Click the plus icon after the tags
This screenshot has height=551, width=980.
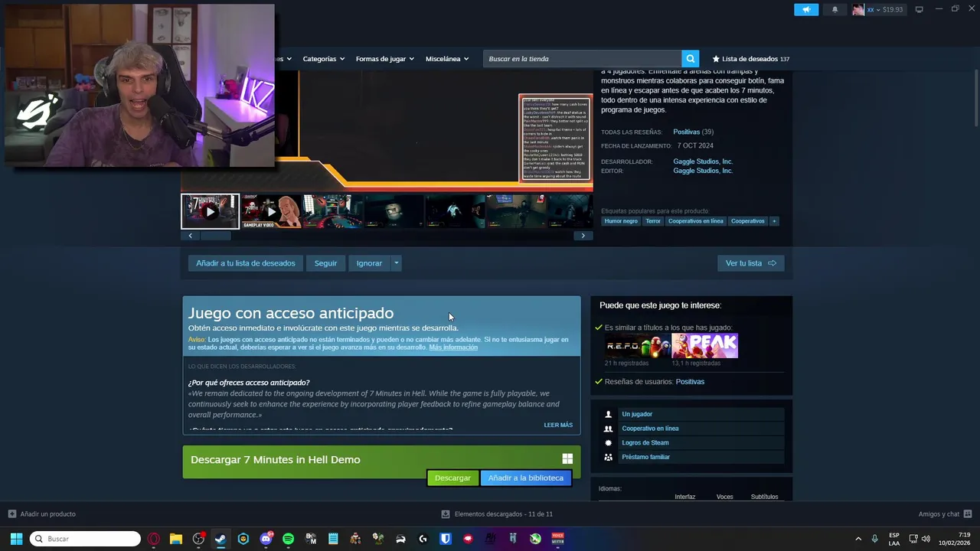pos(774,221)
